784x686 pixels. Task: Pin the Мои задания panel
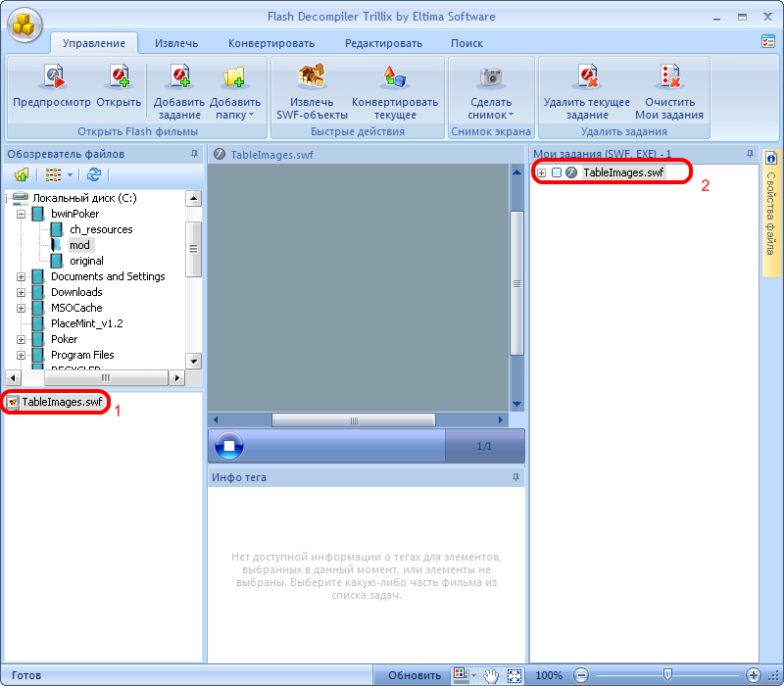pos(750,154)
